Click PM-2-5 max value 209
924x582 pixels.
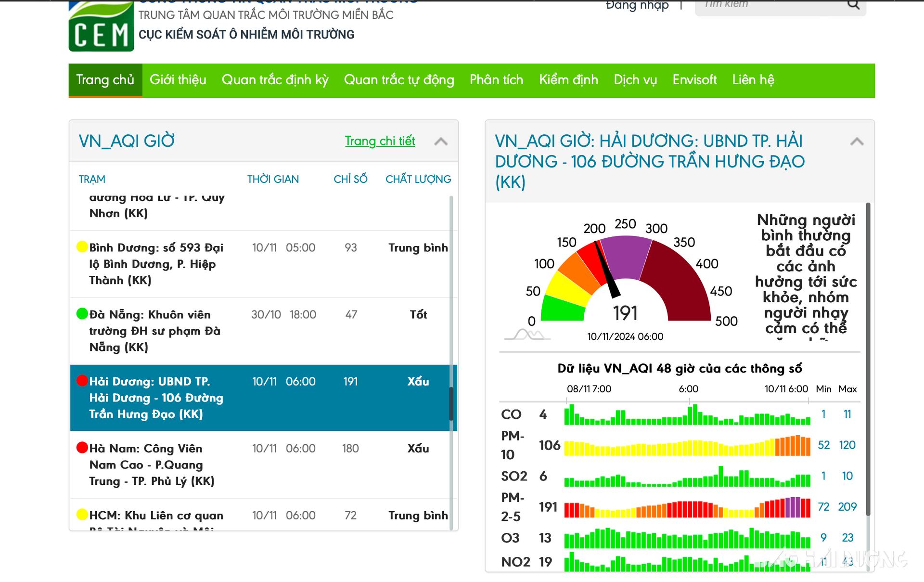point(847,506)
